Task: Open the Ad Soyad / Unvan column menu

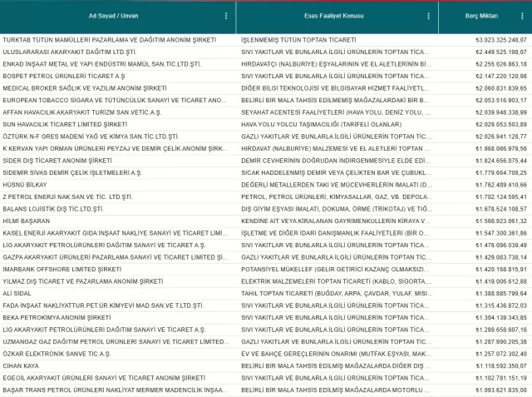Action: pyautogui.click(x=225, y=16)
